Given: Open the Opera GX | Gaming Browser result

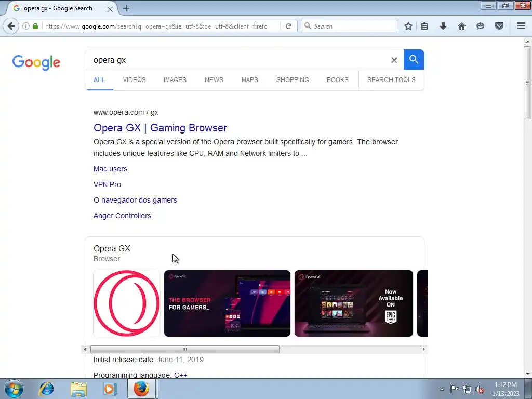Looking at the screenshot, I should (160, 128).
